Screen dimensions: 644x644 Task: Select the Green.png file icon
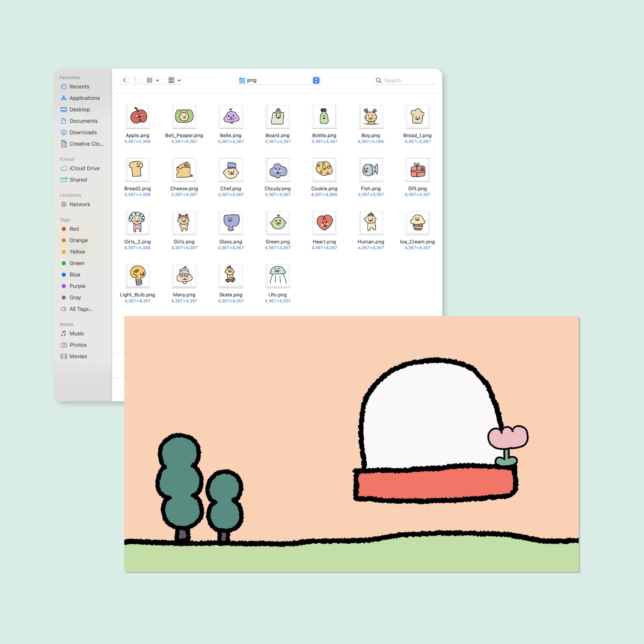[278, 223]
